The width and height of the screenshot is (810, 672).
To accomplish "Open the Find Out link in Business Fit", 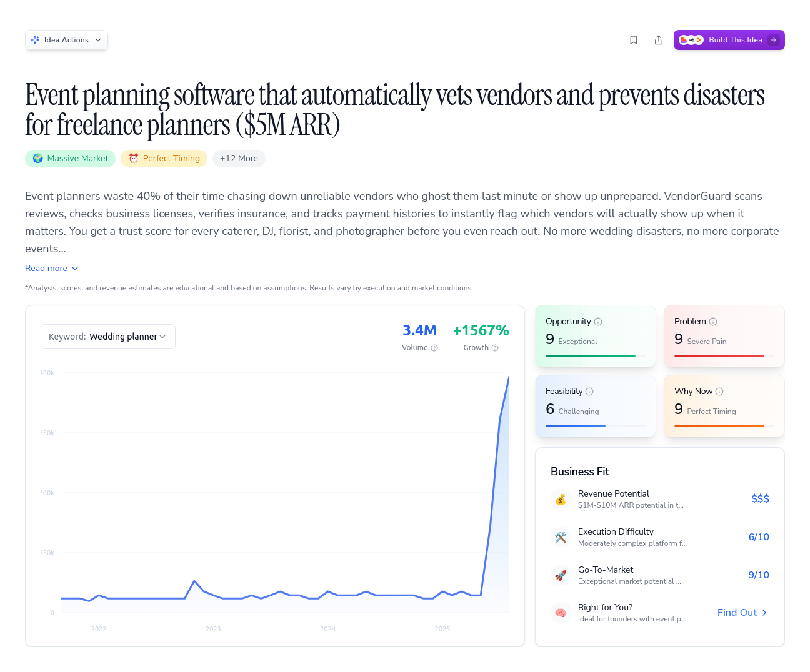I will pyautogui.click(x=741, y=613).
